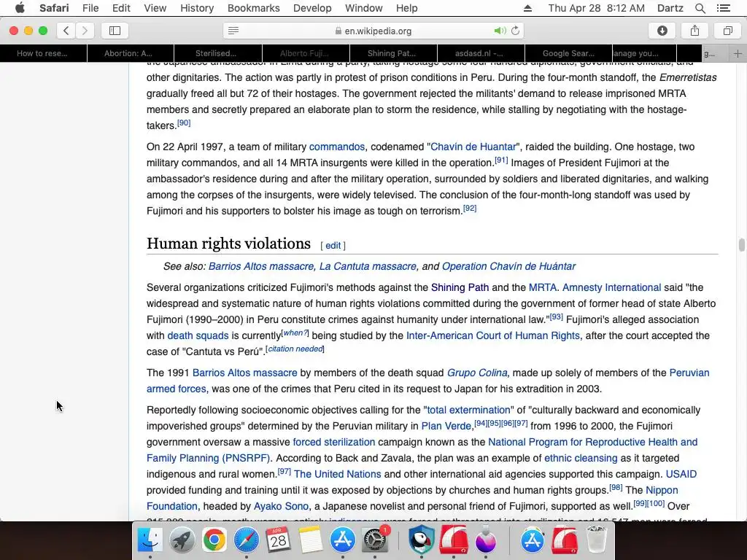The image size is (747, 560).
Task: Click the lock icon beside en.wikipedia.org
Action: [x=338, y=31]
